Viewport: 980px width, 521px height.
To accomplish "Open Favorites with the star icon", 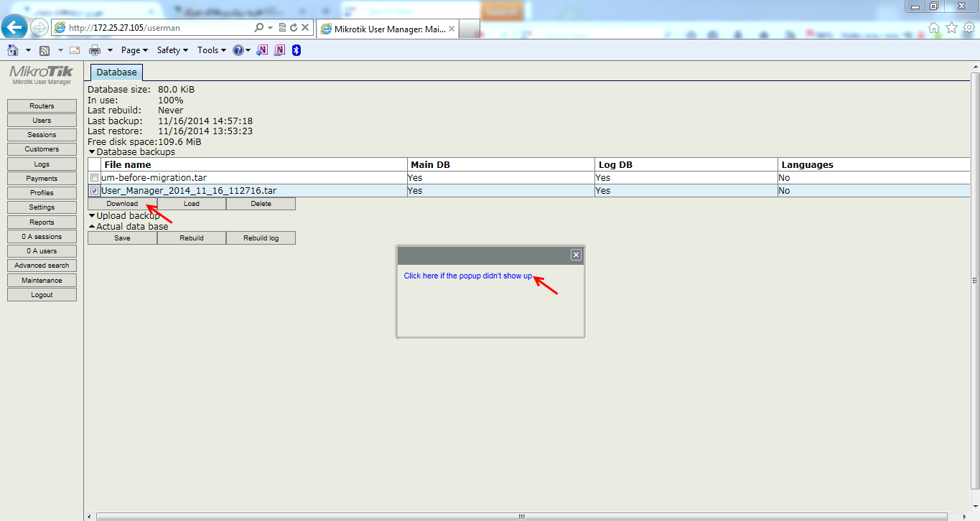I will pos(952,27).
